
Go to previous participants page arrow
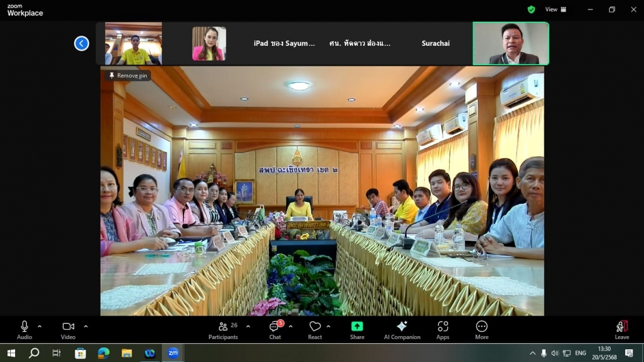(81, 43)
